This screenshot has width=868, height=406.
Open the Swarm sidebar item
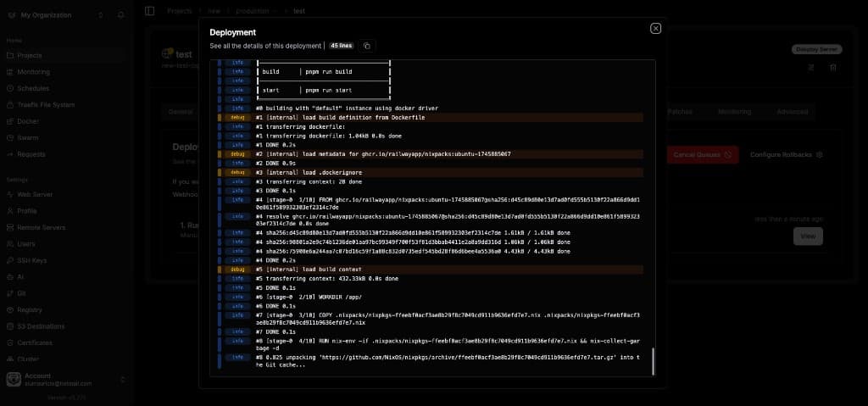[x=28, y=138]
